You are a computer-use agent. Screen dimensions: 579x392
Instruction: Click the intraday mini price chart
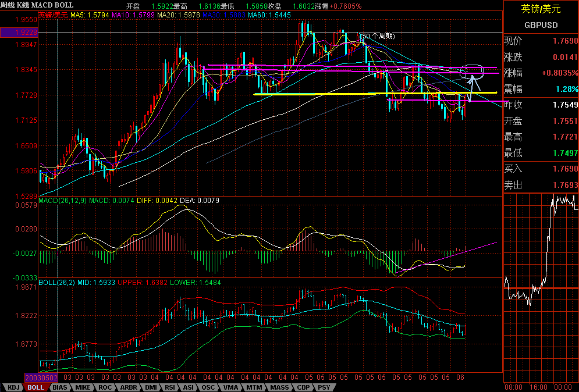coord(541,287)
